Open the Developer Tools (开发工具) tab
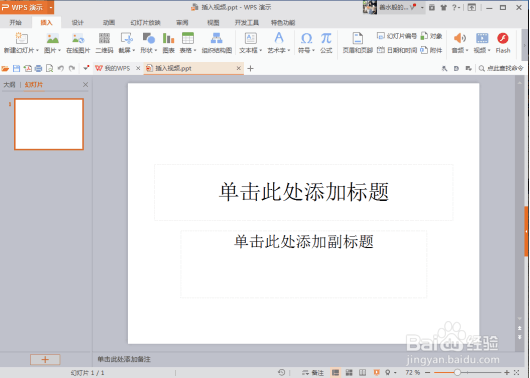Viewport: 530px width, 378px height. [x=247, y=23]
